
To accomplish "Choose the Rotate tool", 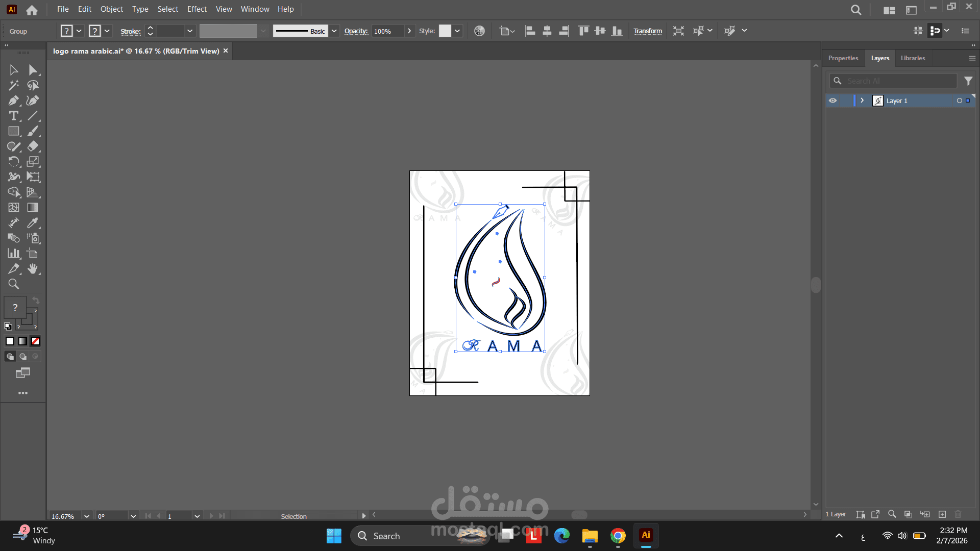I will point(13,162).
